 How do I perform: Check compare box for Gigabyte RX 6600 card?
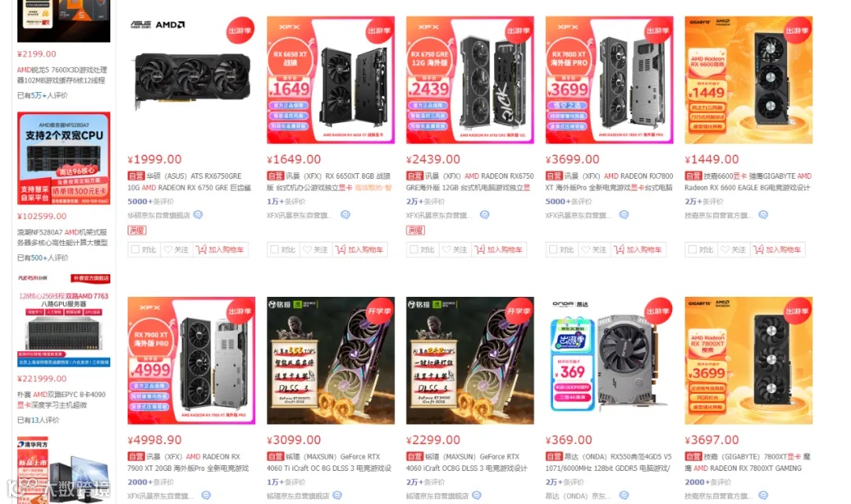[693, 250]
